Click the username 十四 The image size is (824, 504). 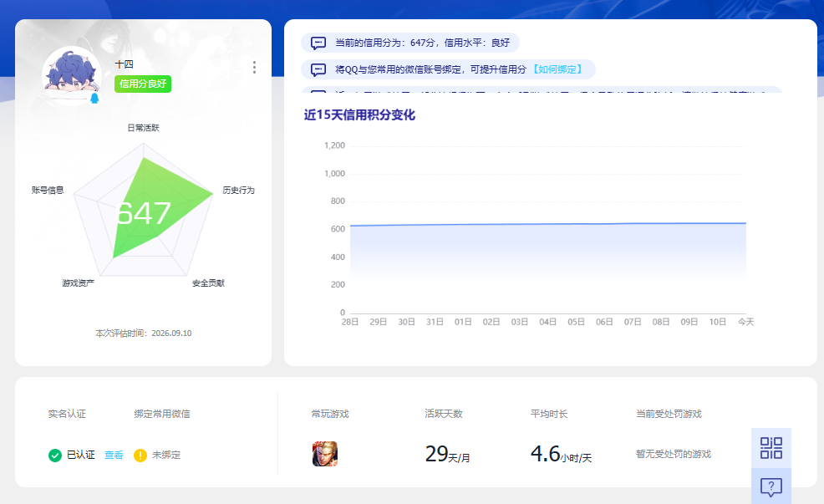124,64
